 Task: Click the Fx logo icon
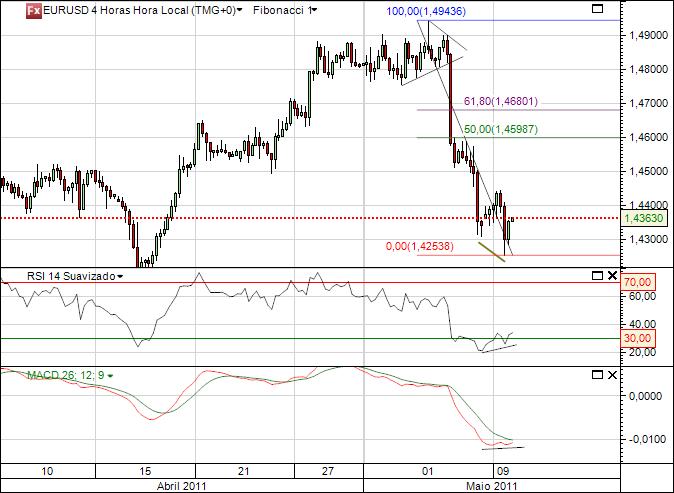tap(34, 10)
